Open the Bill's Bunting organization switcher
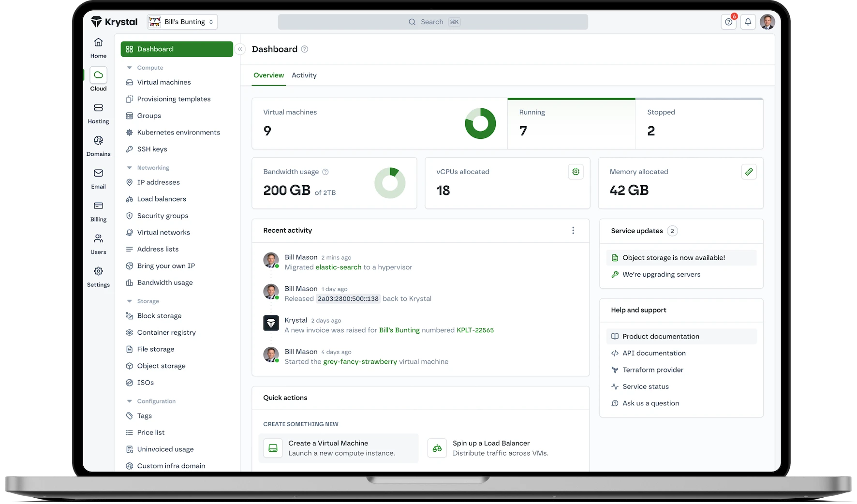 (x=182, y=22)
